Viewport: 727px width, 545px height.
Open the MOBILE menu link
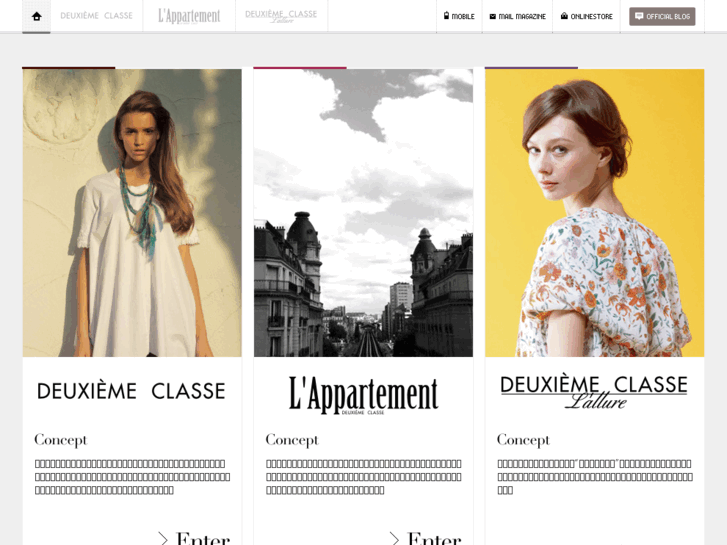459,16
